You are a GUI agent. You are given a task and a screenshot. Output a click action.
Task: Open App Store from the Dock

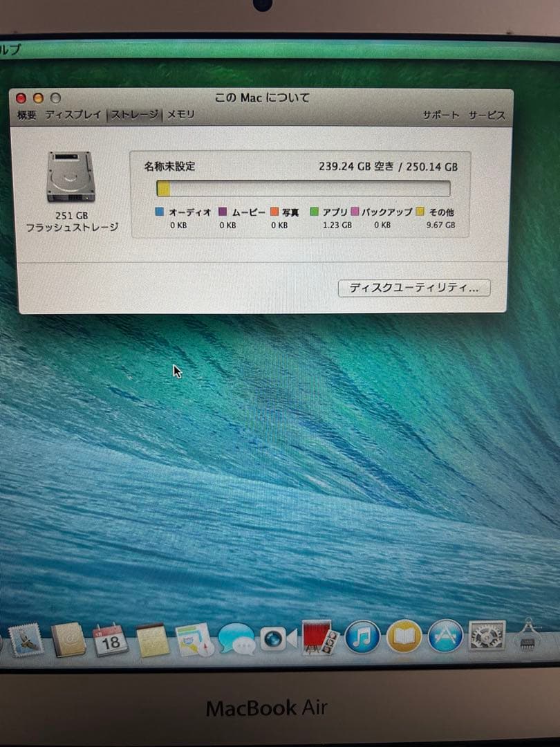point(446,636)
